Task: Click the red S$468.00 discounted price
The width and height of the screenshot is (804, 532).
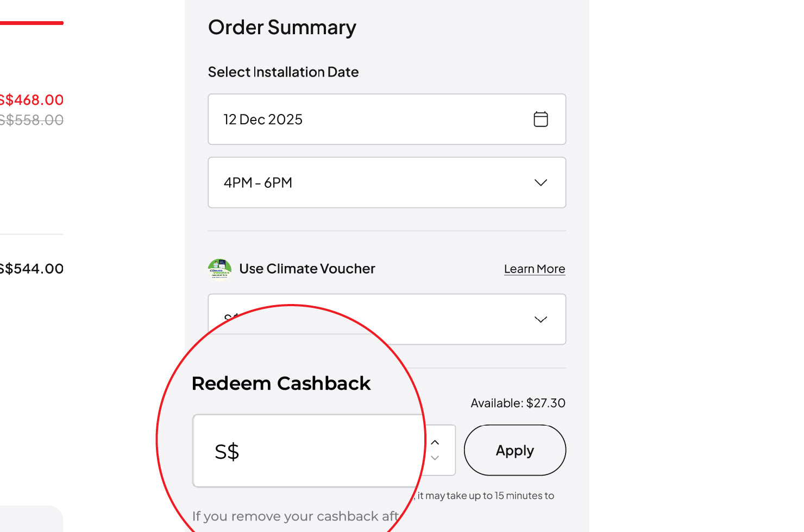Action: 32,99
